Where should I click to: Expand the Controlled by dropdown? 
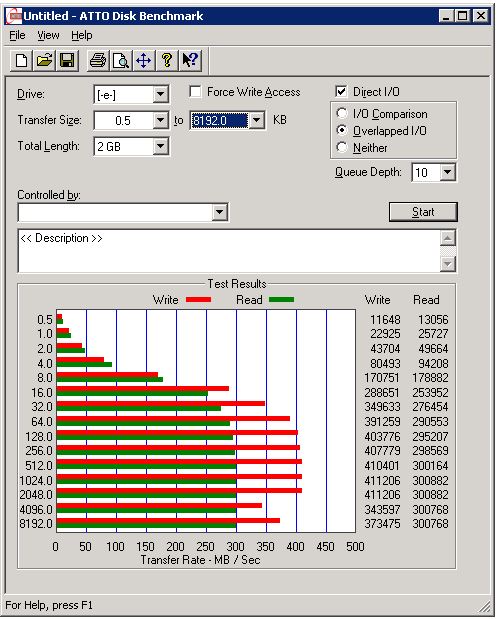coord(219,212)
